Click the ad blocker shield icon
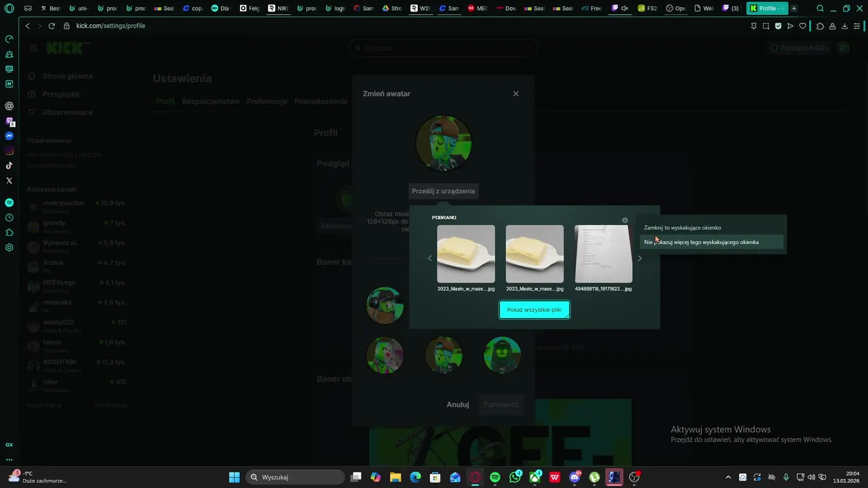This screenshot has height=488, width=868. pos(778,26)
